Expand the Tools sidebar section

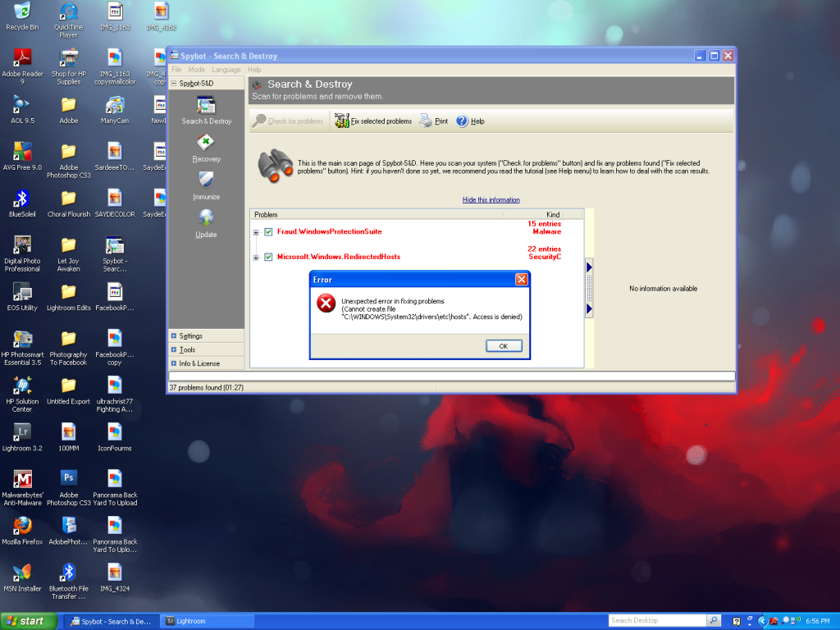174,349
